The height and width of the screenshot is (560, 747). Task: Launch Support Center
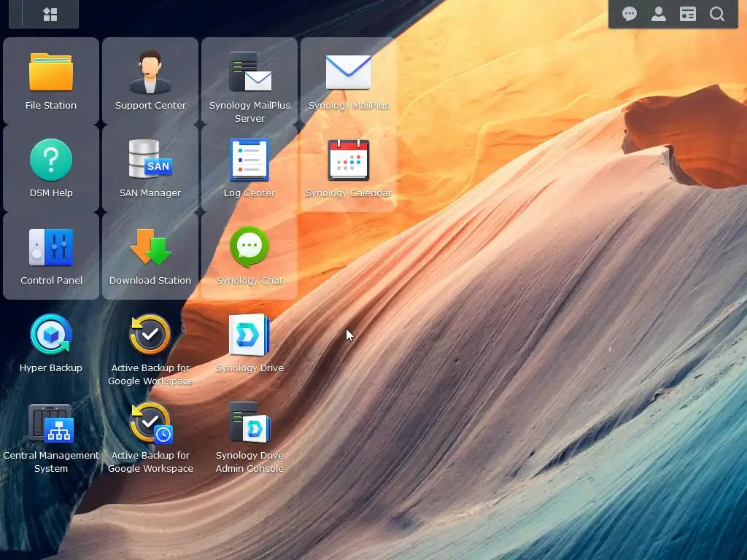point(150,72)
